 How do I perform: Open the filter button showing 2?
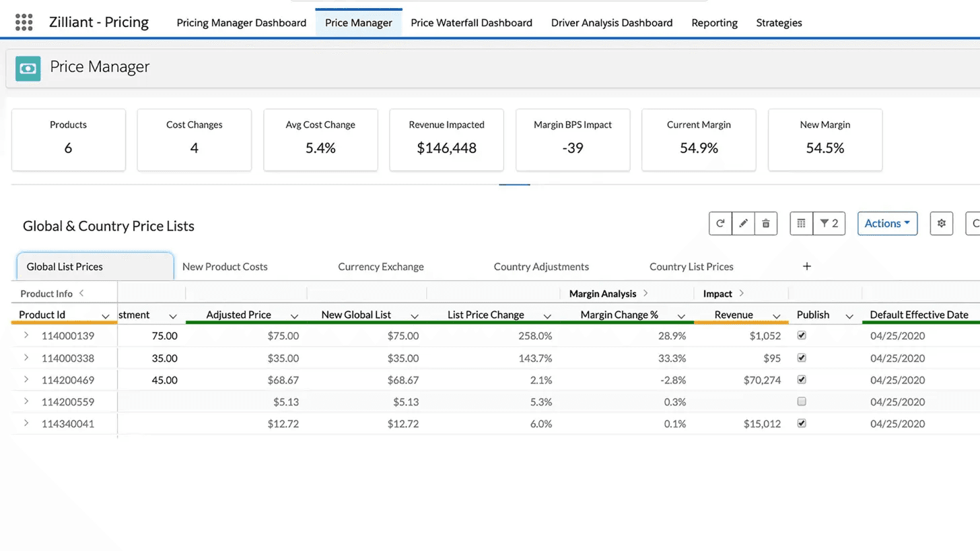pyautogui.click(x=829, y=224)
